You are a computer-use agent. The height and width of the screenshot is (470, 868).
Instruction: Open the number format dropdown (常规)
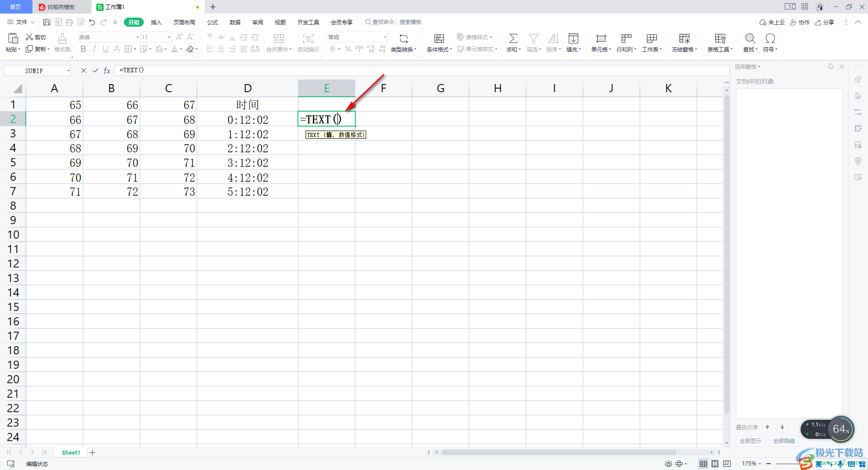[x=385, y=37]
